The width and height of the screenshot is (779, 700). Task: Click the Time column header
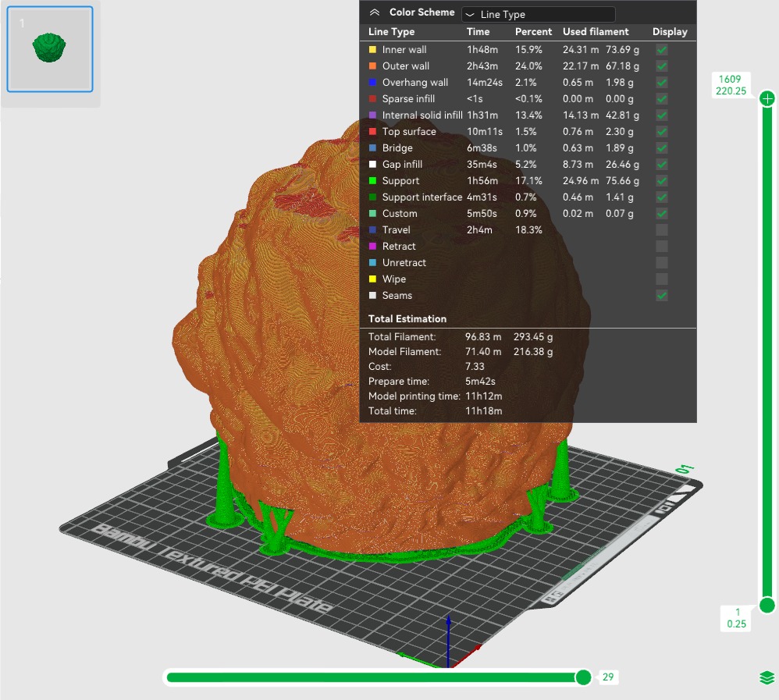(x=478, y=32)
